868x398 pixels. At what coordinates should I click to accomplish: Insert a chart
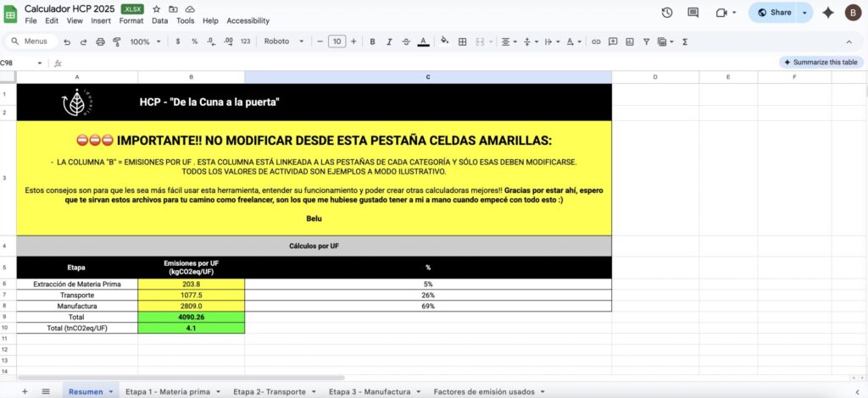630,41
